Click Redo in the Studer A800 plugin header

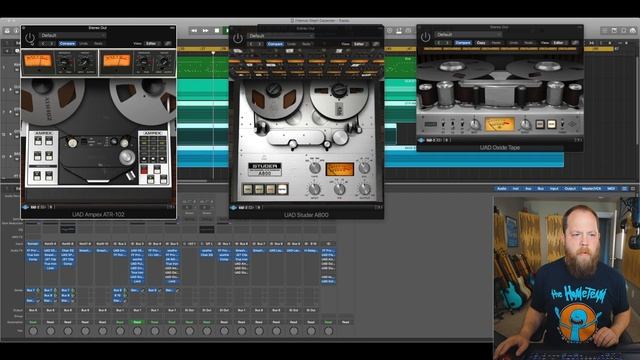[306, 44]
